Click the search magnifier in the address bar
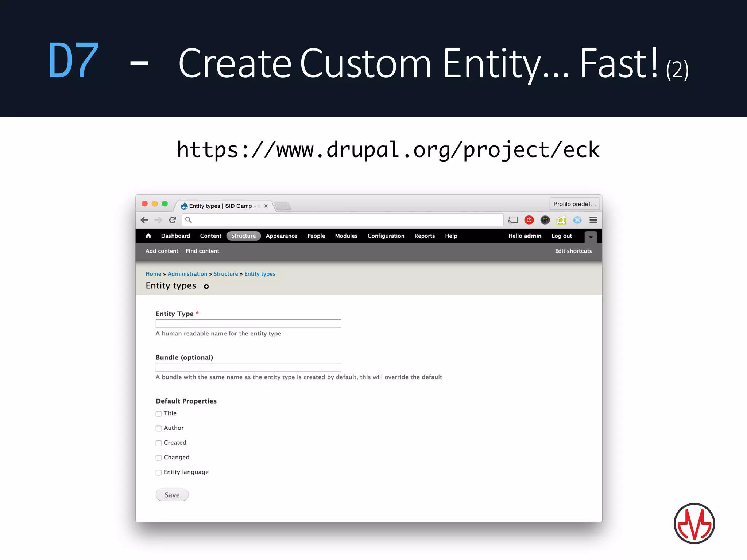Image resolution: width=747 pixels, height=560 pixels. pyautogui.click(x=189, y=220)
